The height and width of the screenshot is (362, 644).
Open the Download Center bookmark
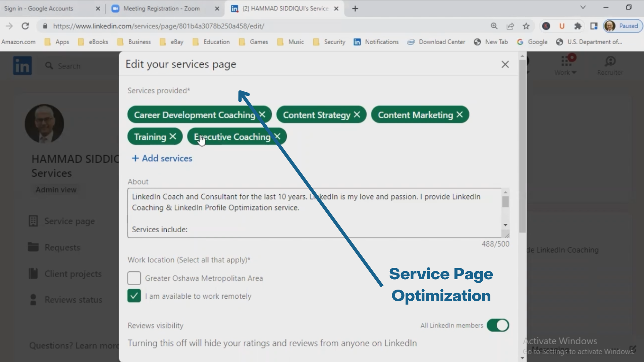pyautogui.click(x=436, y=42)
